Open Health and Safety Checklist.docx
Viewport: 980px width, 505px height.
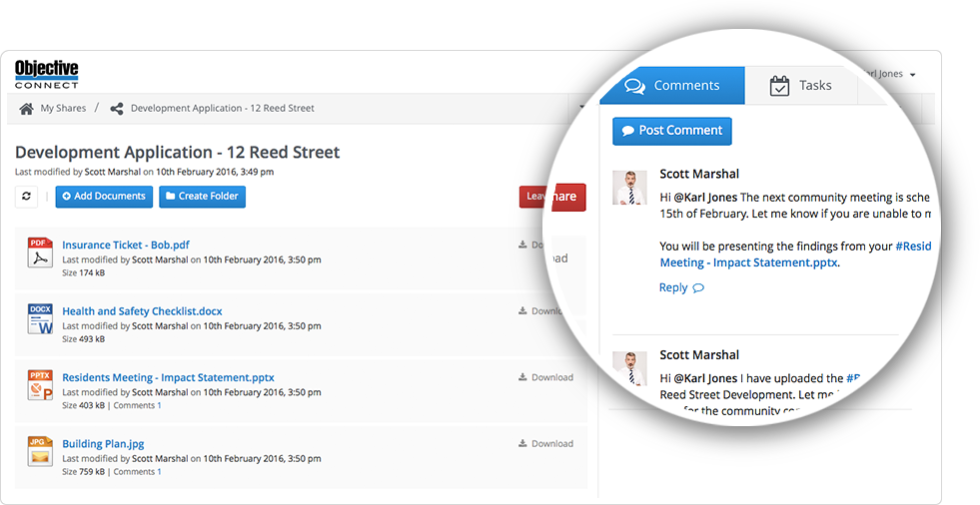142,310
